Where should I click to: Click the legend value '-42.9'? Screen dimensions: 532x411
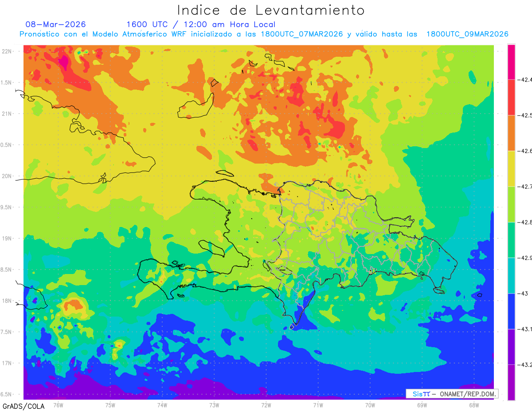click(x=525, y=258)
